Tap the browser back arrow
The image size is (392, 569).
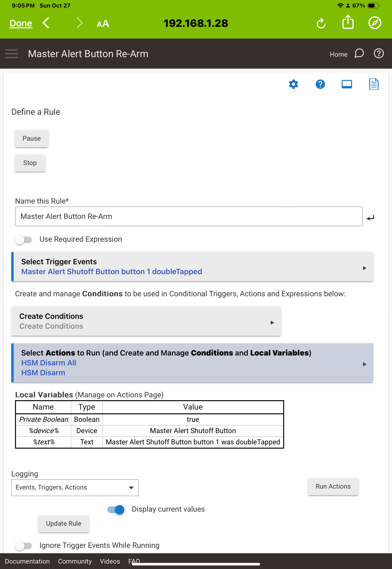pos(46,23)
